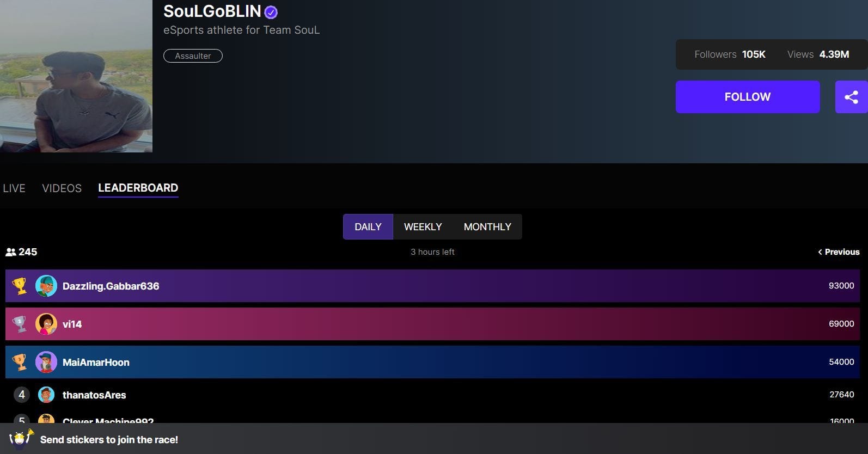Click the participants count icon showing 245
Viewport: 868px width, 454px height.
click(x=11, y=252)
